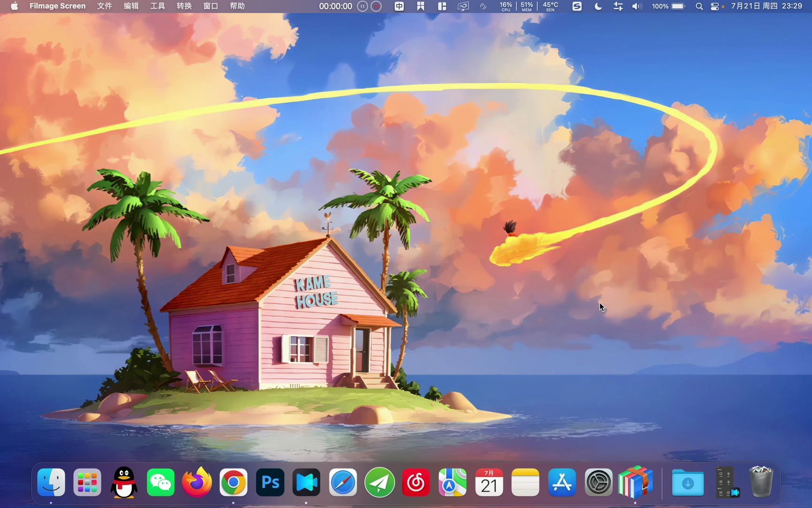The width and height of the screenshot is (812, 508).
Task: Click the window-shaped menu bar icon after 中
Action: coord(421,6)
